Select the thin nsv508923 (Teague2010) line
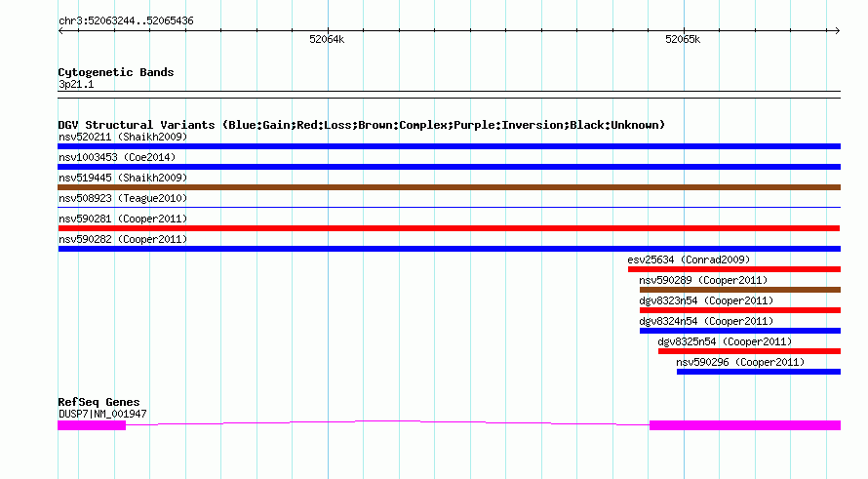The height and width of the screenshot is (479, 868). coord(449,208)
